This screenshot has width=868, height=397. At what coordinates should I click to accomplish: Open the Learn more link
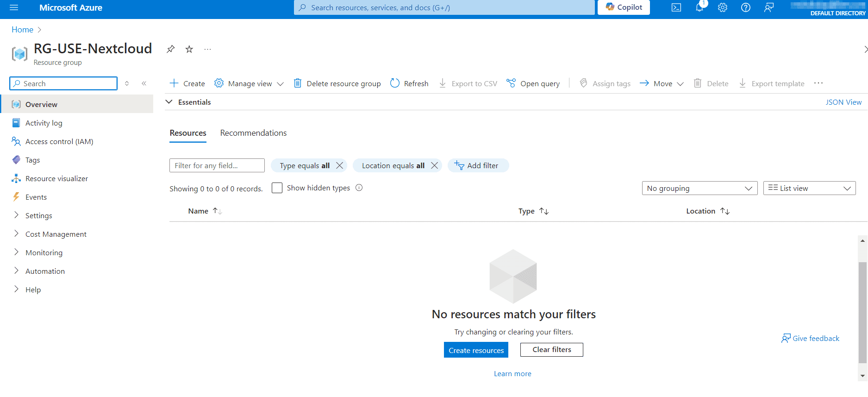coord(512,374)
